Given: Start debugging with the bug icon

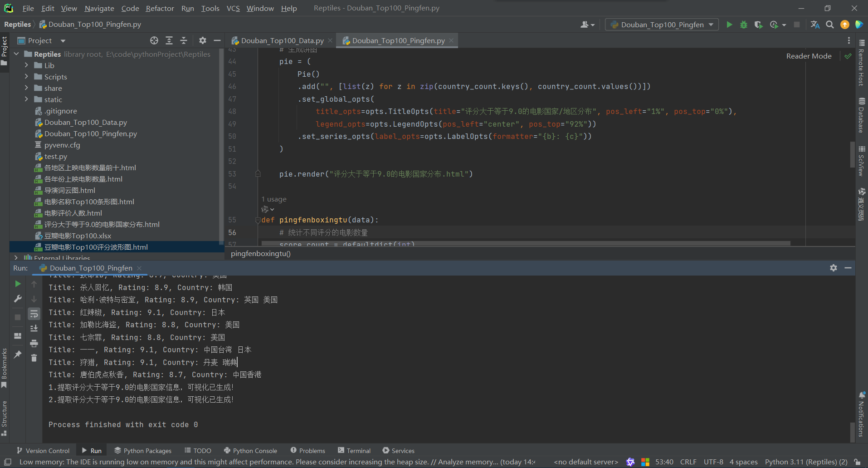Looking at the screenshot, I should click(744, 25).
